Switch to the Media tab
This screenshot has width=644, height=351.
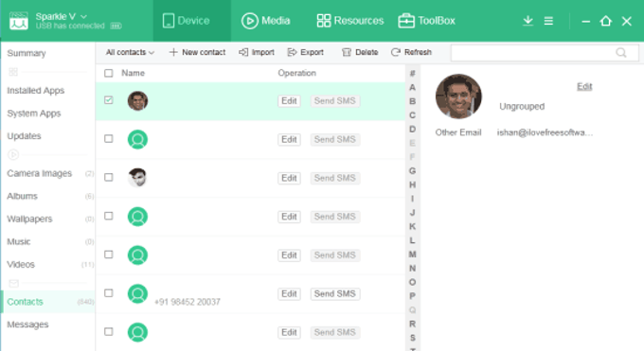266,21
